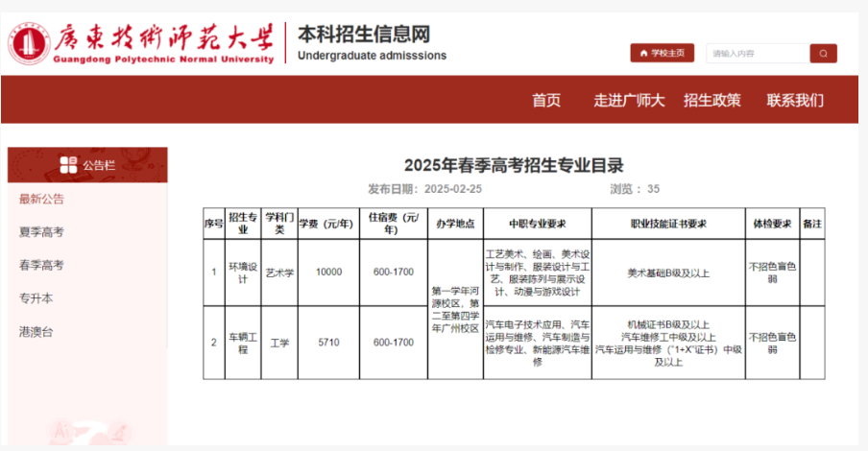
Task: Open the 走进广师大 menu item
Action: pyautogui.click(x=629, y=100)
